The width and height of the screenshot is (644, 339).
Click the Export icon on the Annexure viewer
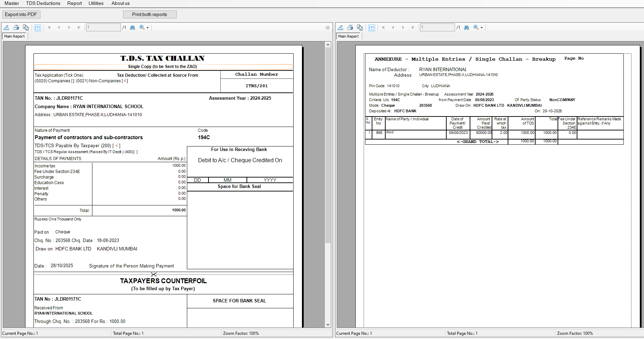pos(340,27)
